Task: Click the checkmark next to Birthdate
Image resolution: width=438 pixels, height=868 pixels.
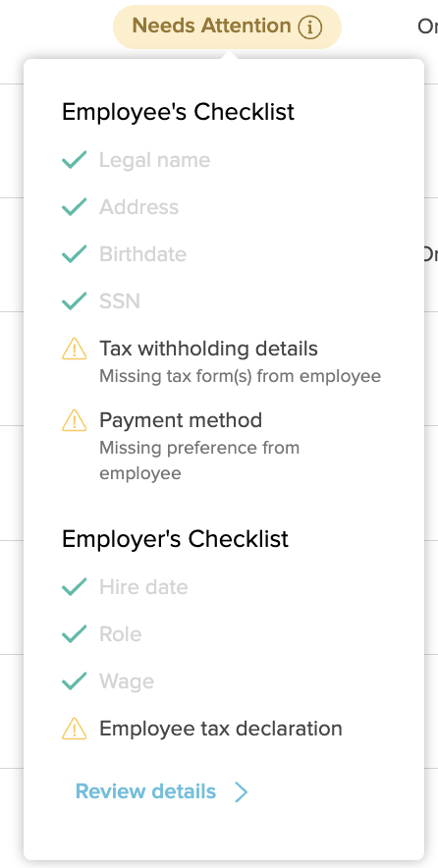Action: click(75, 254)
